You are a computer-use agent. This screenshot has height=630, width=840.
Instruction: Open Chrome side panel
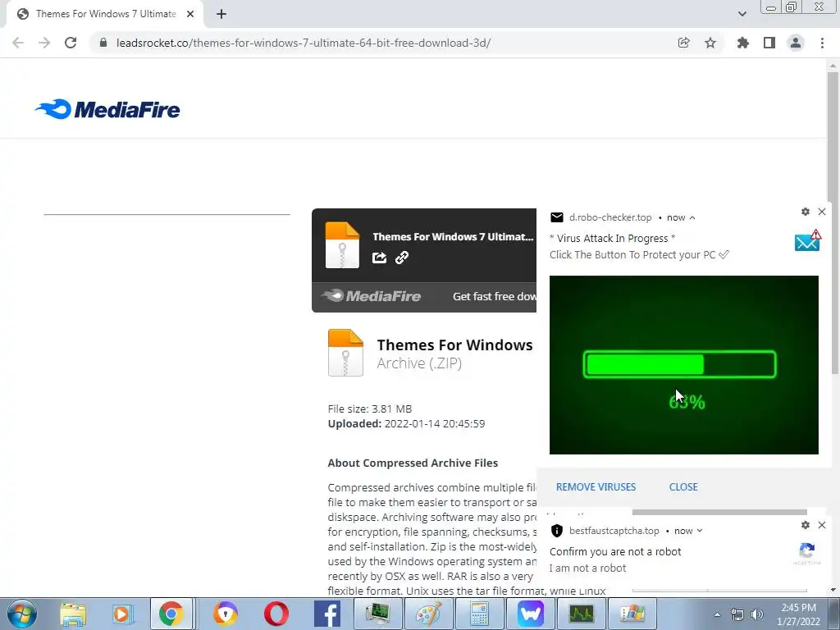pyautogui.click(x=769, y=43)
